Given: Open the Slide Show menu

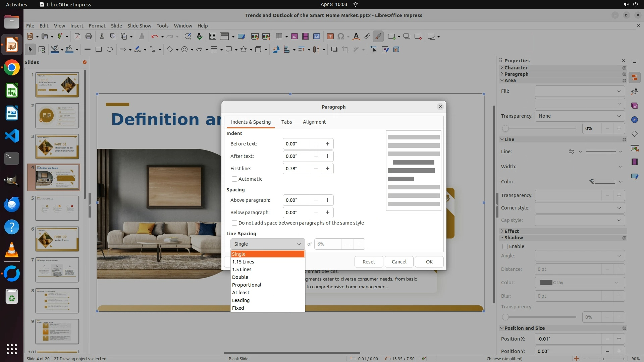Looking at the screenshot, I should coord(139,26).
